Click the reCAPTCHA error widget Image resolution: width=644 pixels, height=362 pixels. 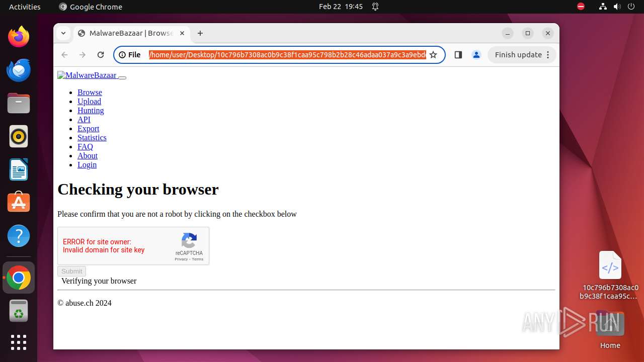click(x=133, y=246)
